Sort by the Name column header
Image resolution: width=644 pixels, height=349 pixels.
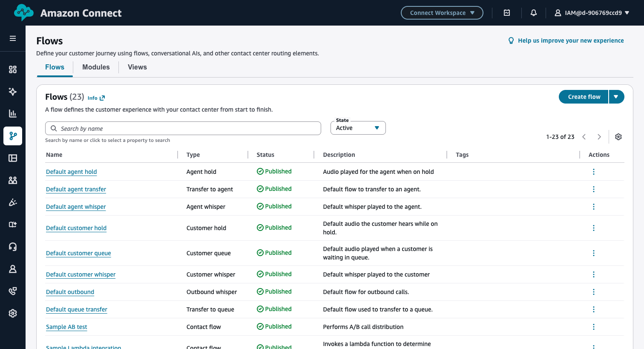(54, 155)
